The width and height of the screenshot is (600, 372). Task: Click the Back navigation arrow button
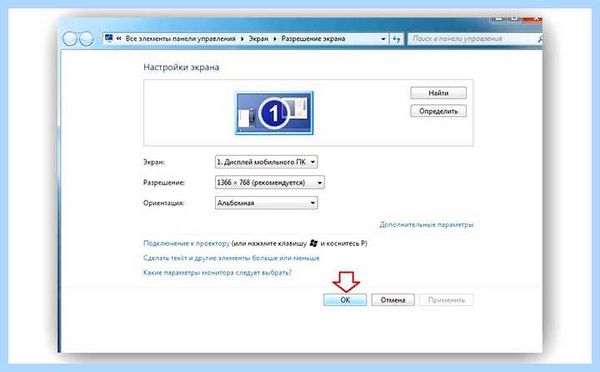[70, 39]
